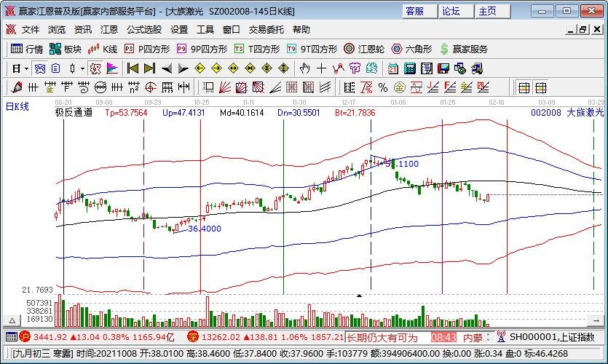Image resolution: width=608 pixels, height=364 pixels.
Task: Select the pencil eraser drawing tool
Action: pos(16,87)
